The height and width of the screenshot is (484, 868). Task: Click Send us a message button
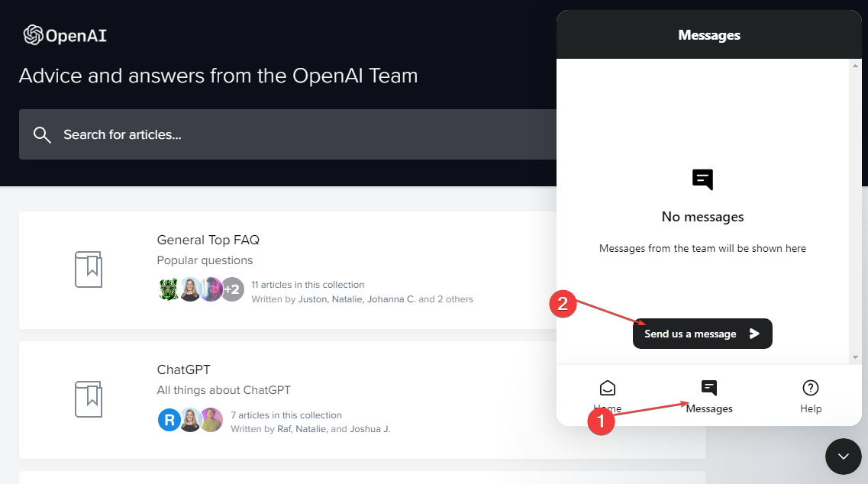(702, 334)
